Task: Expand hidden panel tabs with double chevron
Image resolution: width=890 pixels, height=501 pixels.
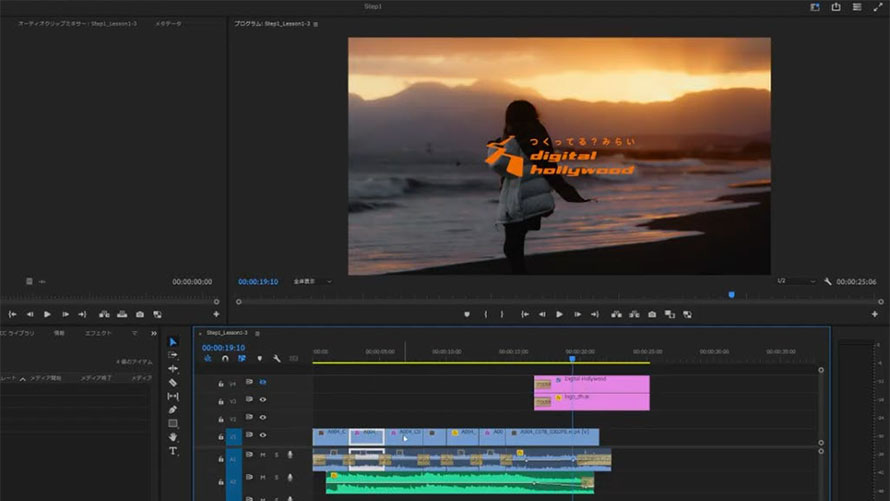Action: click(x=153, y=333)
